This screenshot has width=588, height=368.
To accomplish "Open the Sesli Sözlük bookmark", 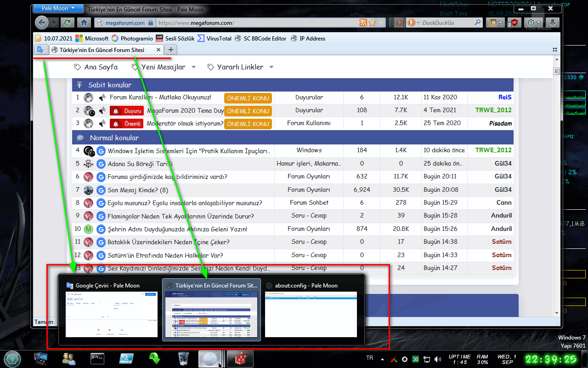I will pos(175,39).
